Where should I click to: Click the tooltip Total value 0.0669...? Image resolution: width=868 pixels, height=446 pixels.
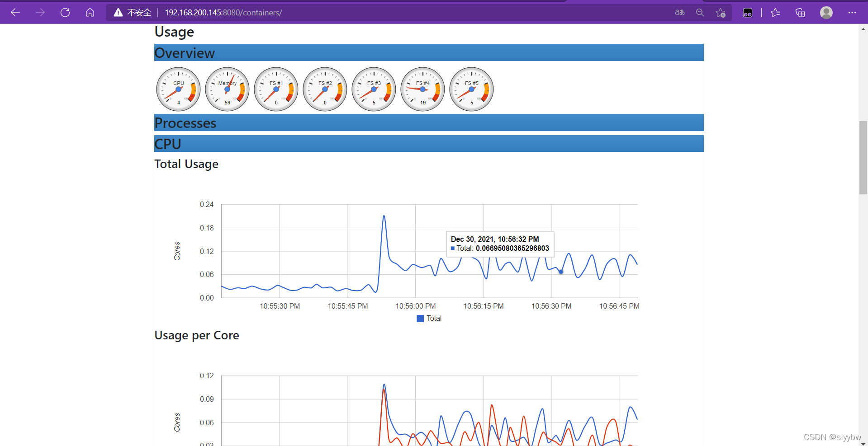tap(512, 248)
